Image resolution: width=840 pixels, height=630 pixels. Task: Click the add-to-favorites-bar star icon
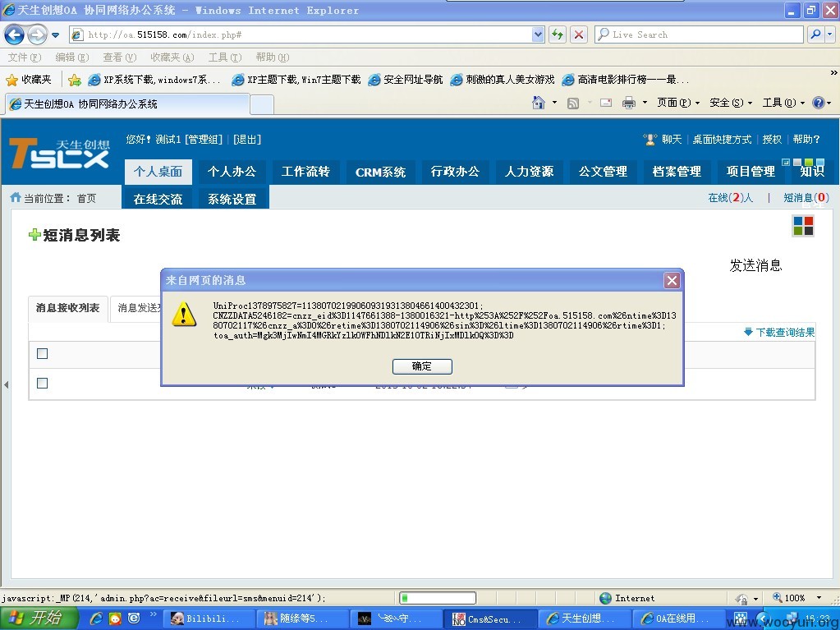(x=75, y=80)
